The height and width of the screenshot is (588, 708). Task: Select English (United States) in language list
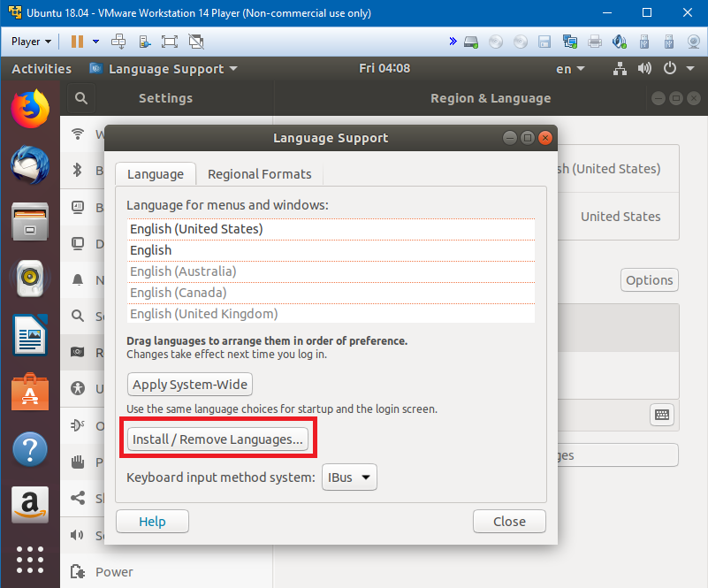pos(331,229)
